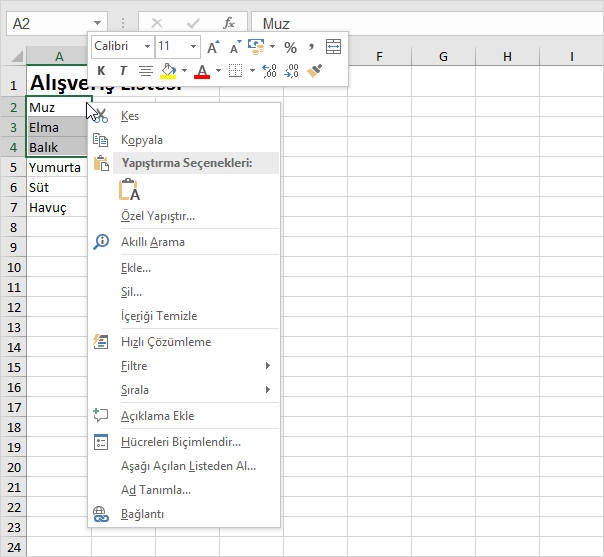Click the Hücreleri Biçimlendir icon
Viewport: 604px width, 557px height.
[101, 442]
